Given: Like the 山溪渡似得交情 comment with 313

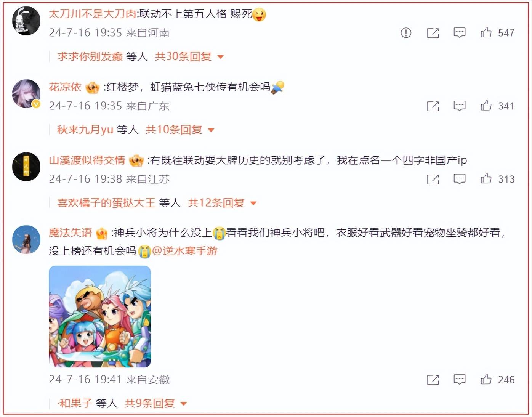Looking at the screenshot, I should 486,179.
